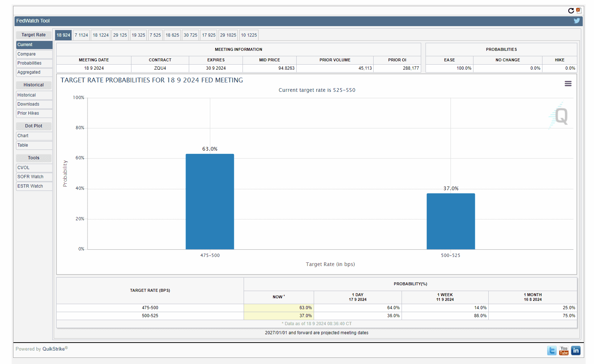Click the 475-500 blue bar
594x364 pixels.
[210, 202]
